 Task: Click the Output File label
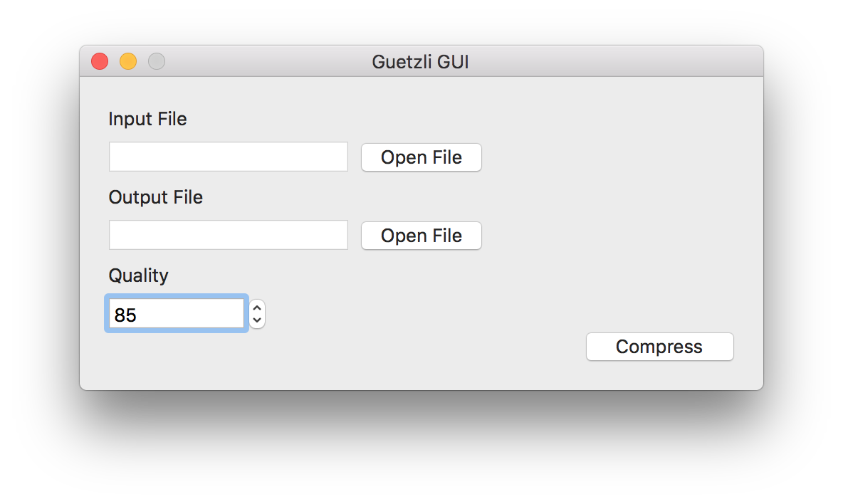[156, 197]
